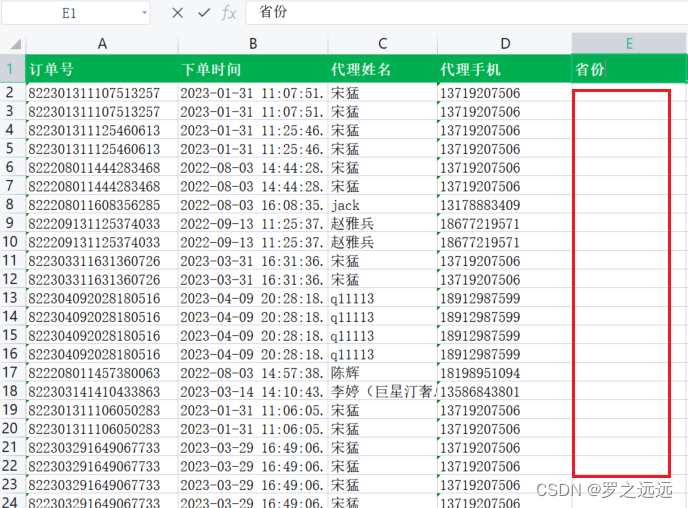Select column E header
Image resolution: width=688 pixels, height=508 pixels.
pyautogui.click(x=629, y=43)
